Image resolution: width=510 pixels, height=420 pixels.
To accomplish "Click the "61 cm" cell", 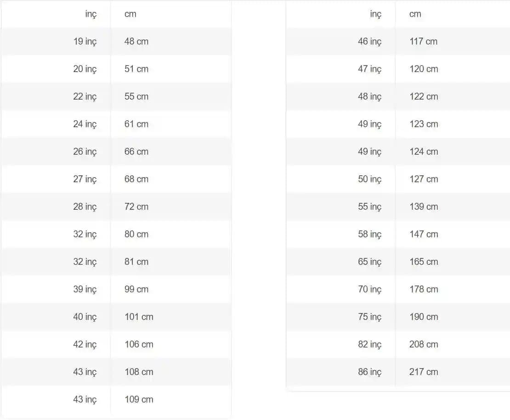I will point(136,124).
